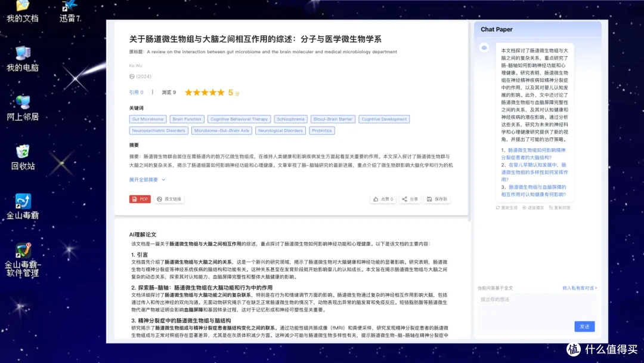644x363 pixels.
Task: Select the Neurological Disorders keyword tag
Action: 280,131
